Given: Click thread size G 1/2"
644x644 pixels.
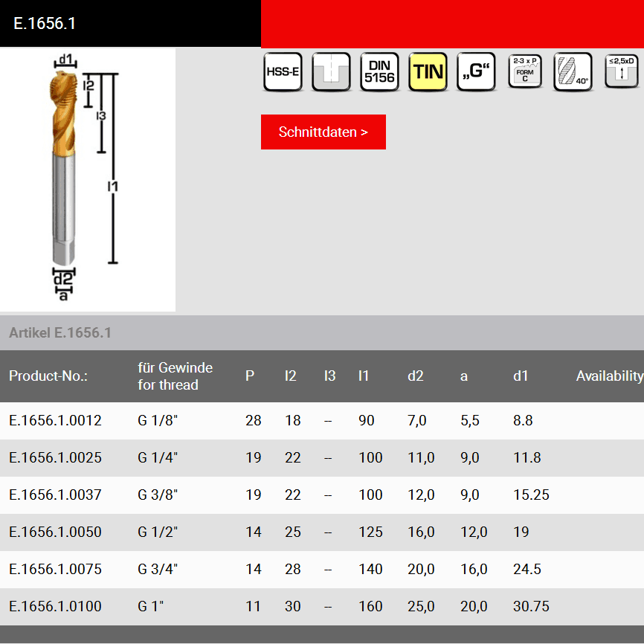Looking at the screenshot, I should tap(158, 532).
